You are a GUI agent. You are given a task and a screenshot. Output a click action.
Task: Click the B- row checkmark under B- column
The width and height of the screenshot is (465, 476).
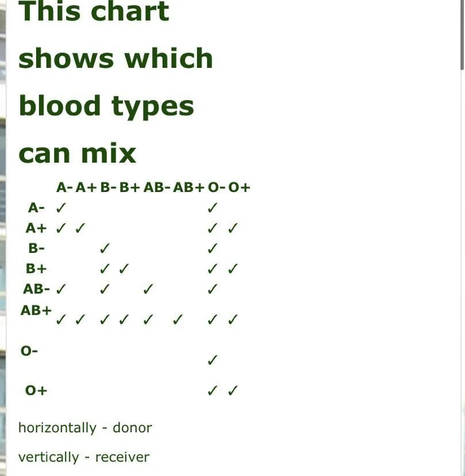105,248
